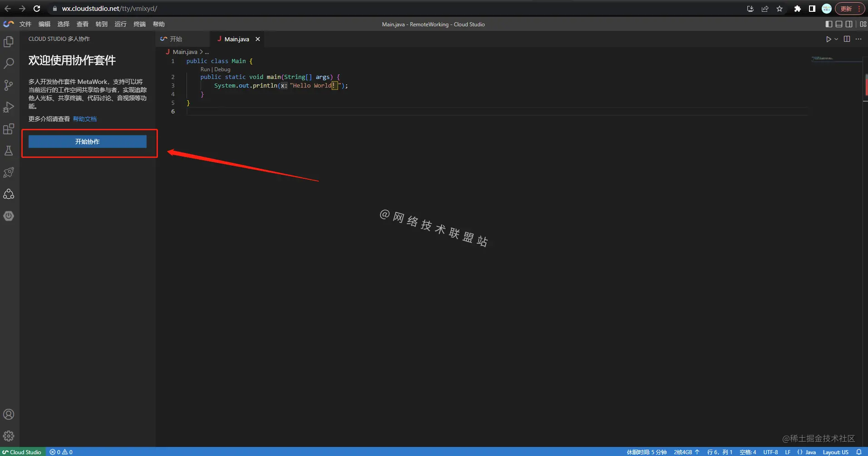
Task: Open the 转到 menu
Action: tap(102, 24)
